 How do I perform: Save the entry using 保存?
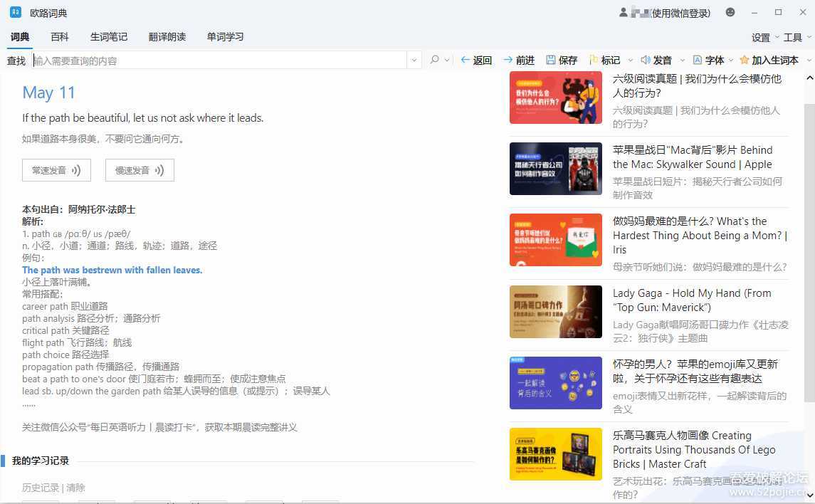click(x=561, y=61)
